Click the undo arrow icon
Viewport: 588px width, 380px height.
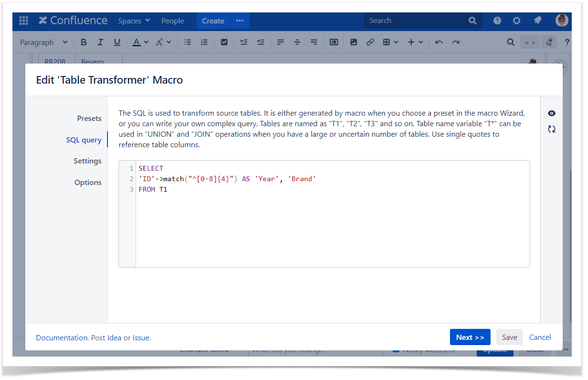(439, 42)
